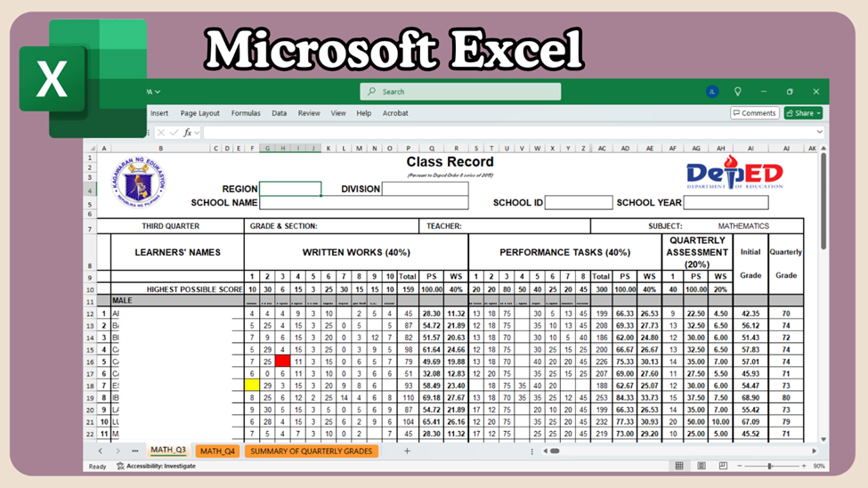Click the Select All corner triangle

coord(93,148)
